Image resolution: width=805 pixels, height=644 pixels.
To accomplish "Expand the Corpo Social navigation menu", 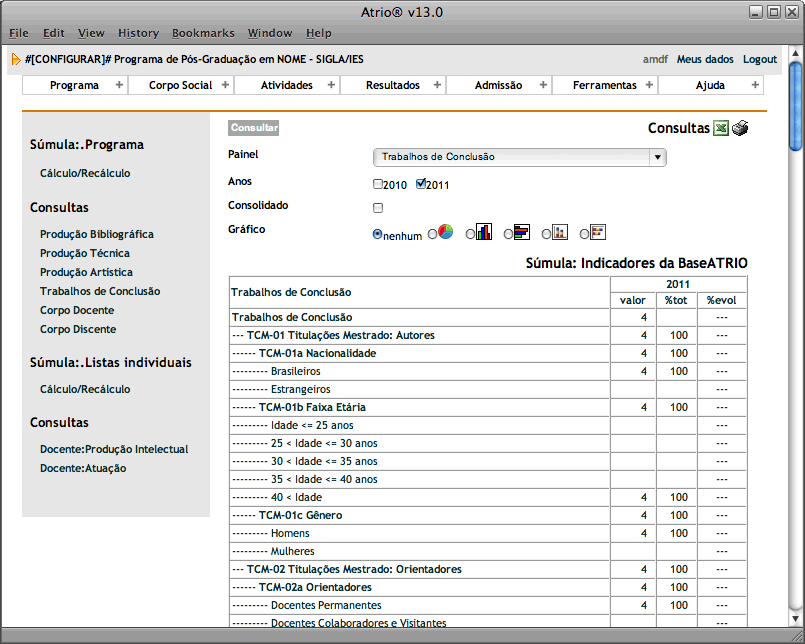I will [x=181, y=85].
